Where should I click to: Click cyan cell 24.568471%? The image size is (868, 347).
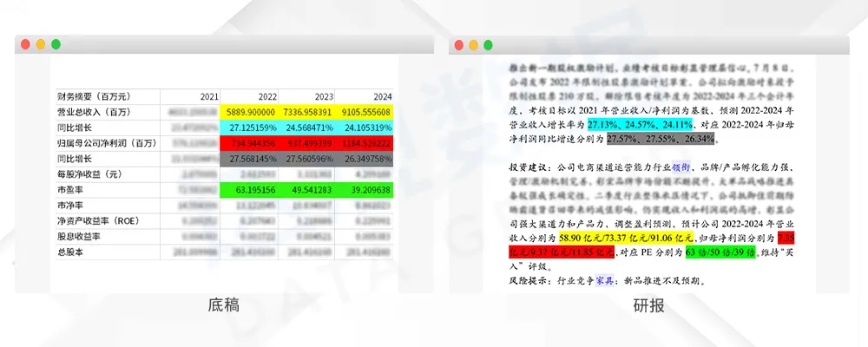tap(306, 128)
